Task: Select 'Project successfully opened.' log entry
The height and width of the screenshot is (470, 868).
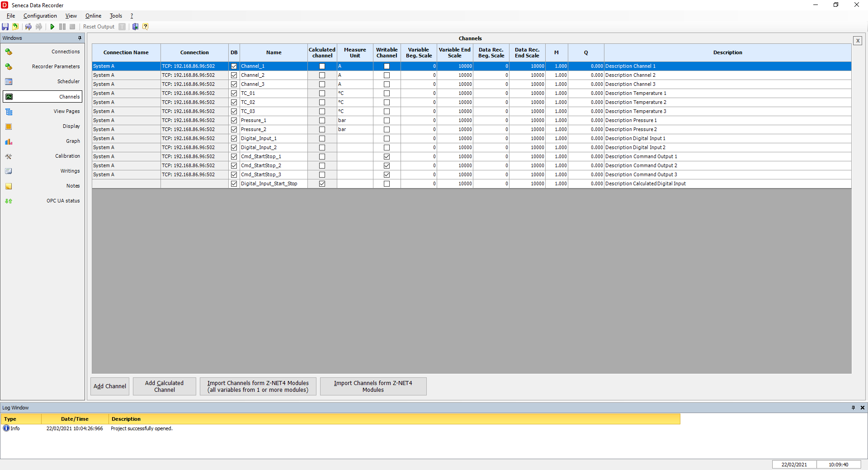Action: click(x=142, y=428)
